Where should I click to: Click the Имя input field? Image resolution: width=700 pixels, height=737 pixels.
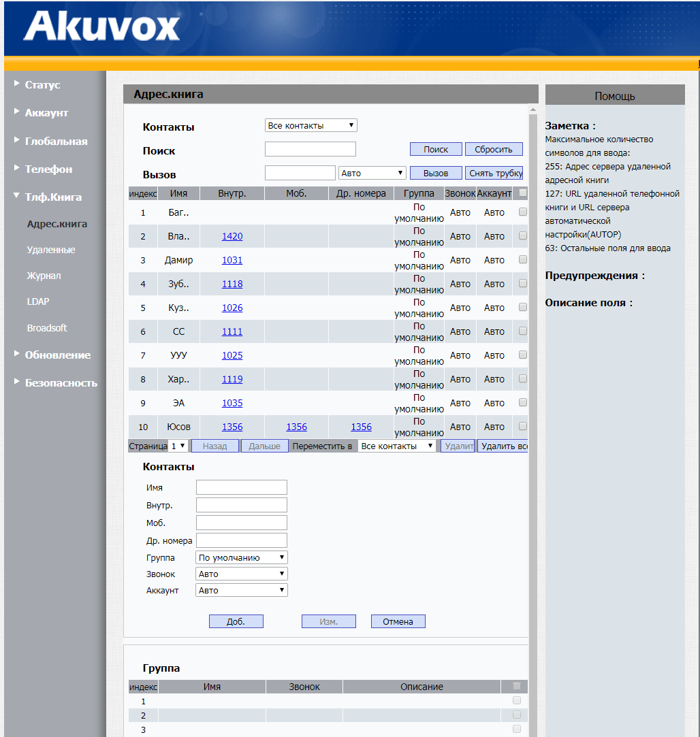click(x=241, y=487)
